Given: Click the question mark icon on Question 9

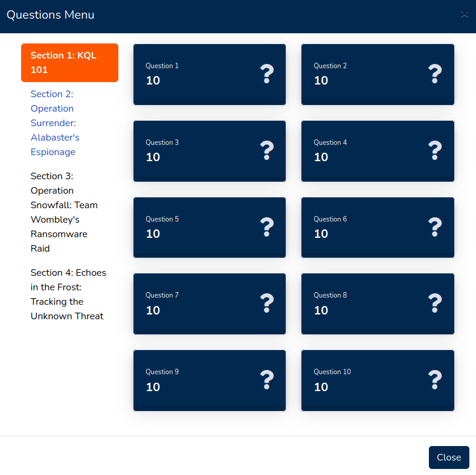Looking at the screenshot, I should [x=267, y=380].
